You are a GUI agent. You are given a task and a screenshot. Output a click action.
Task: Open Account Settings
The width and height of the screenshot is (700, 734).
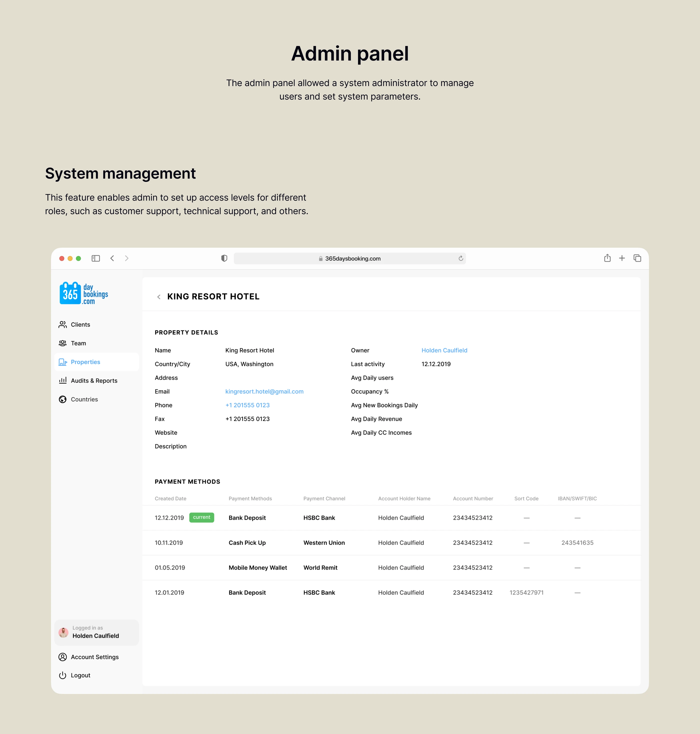(x=94, y=657)
